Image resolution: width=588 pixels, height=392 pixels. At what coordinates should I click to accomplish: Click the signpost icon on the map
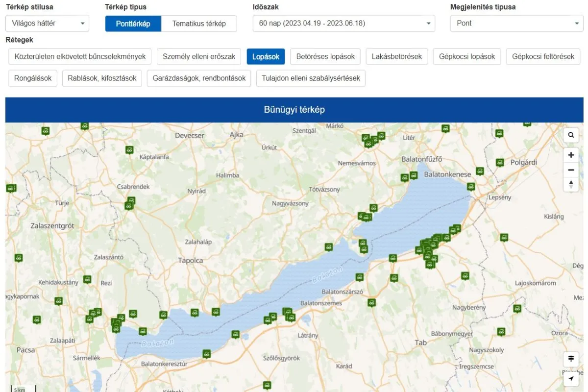click(571, 359)
